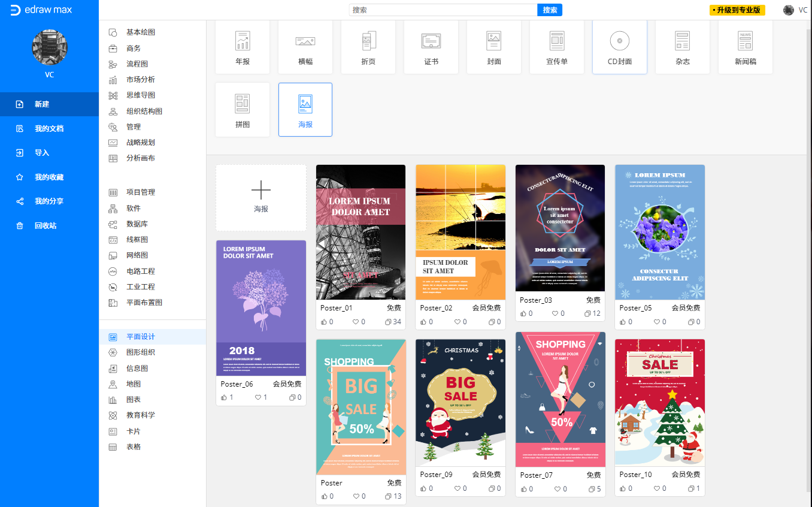Favorite Poster_01 with the heart icon
Viewport: 812px width, 507px height.
356,322
